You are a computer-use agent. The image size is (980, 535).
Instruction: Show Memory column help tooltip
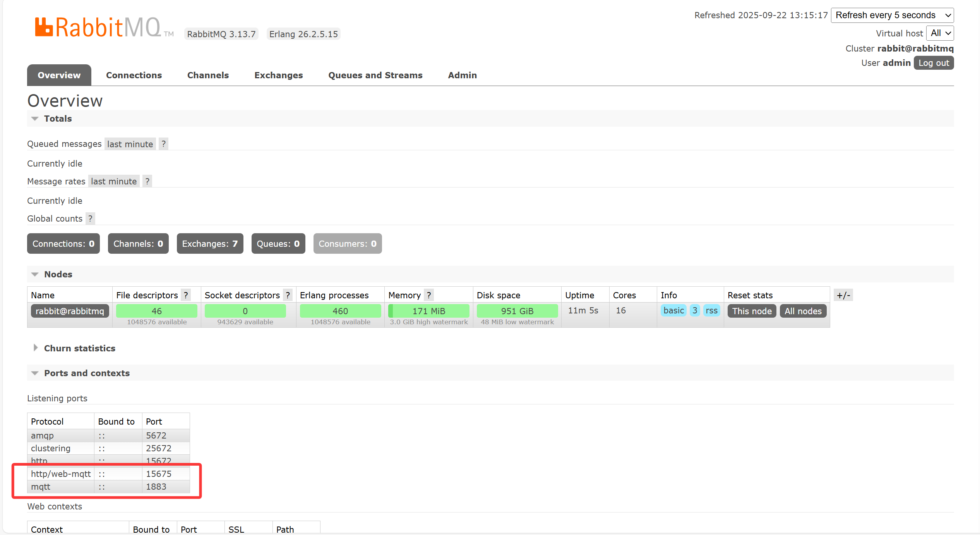click(429, 295)
